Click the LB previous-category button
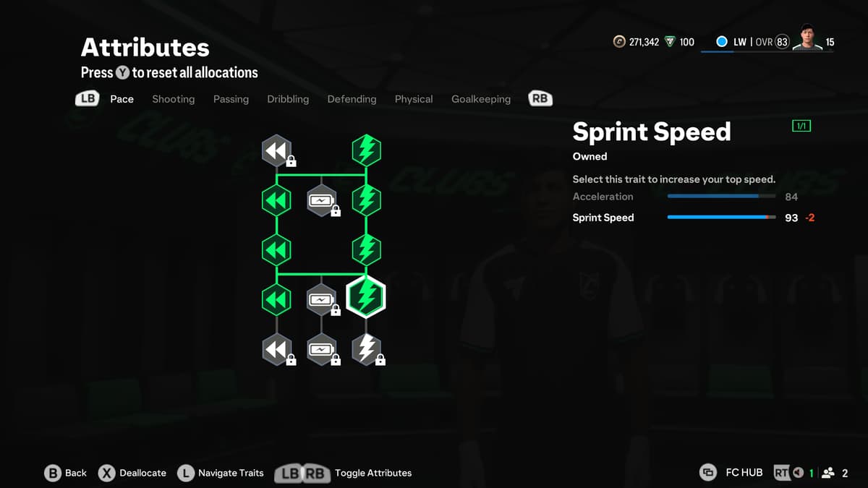Image resolution: width=868 pixels, height=488 pixels. [x=87, y=98]
